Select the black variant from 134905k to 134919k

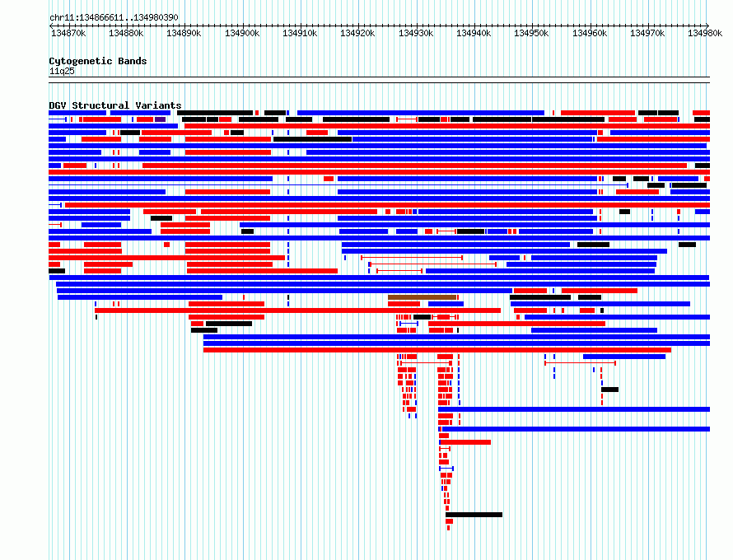(x=312, y=139)
